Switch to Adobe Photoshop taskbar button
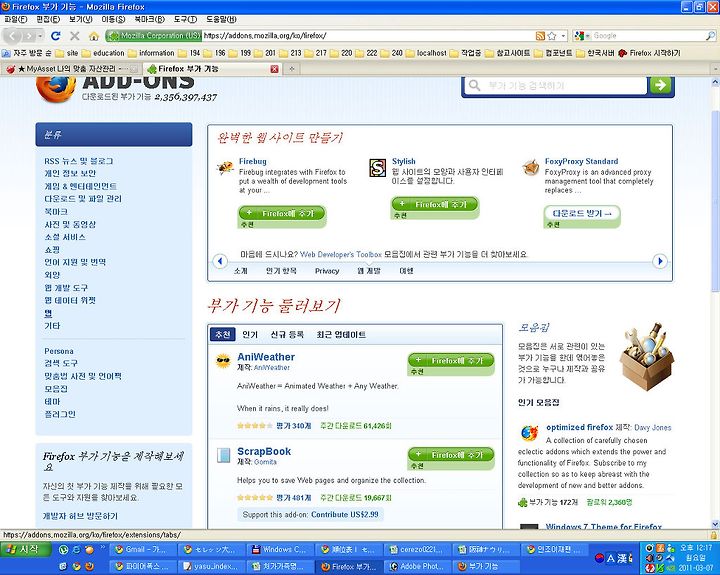This screenshot has height=575, width=720. [417, 566]
